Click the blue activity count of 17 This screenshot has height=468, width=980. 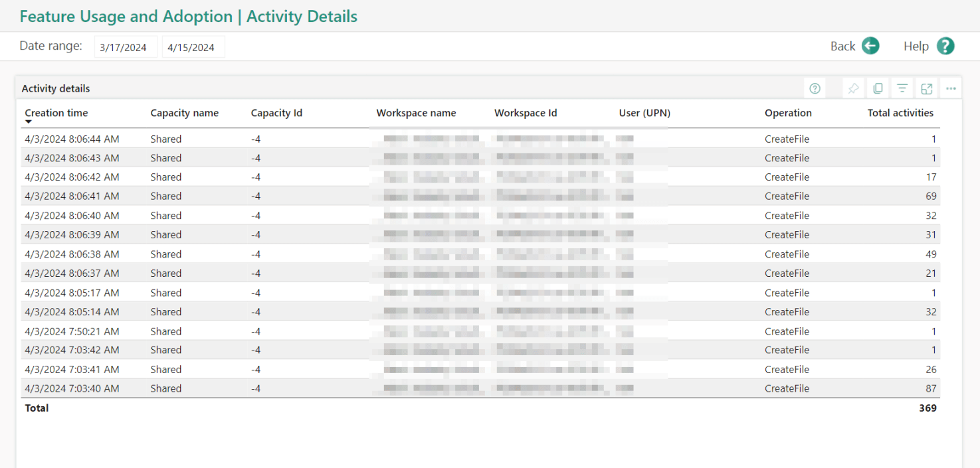(x=931, y=177)
